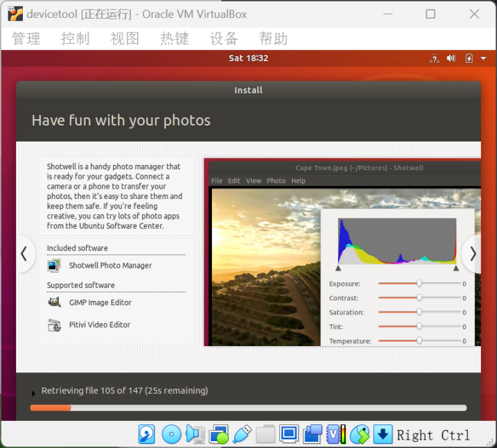Open the USB devices status icon

[x=242, y=434]
